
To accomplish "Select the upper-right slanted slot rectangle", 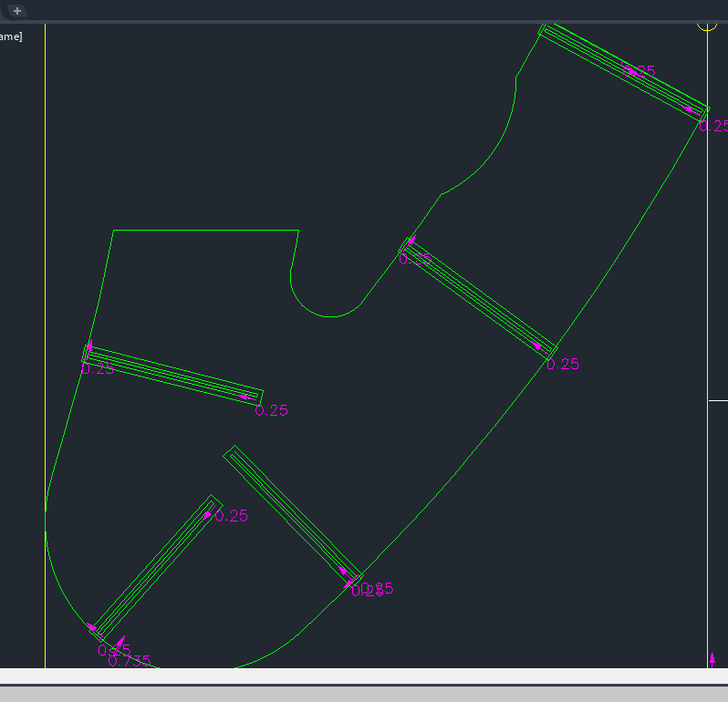I will coord(624,68).
